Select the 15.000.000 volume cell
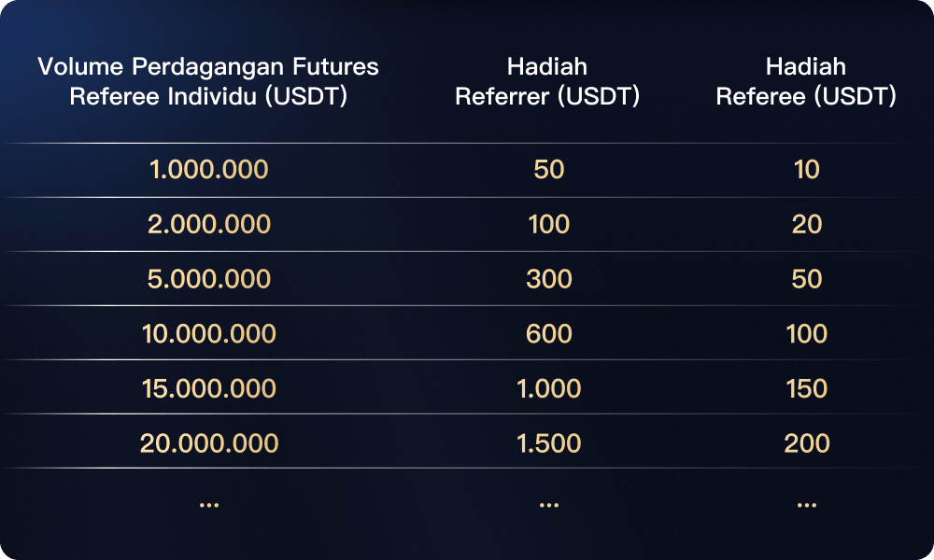934x560 pixels. [208, 387]
